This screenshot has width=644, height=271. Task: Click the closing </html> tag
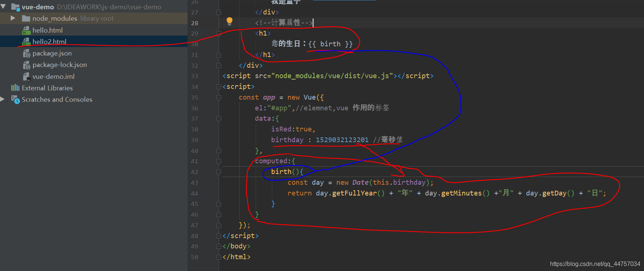236,257
